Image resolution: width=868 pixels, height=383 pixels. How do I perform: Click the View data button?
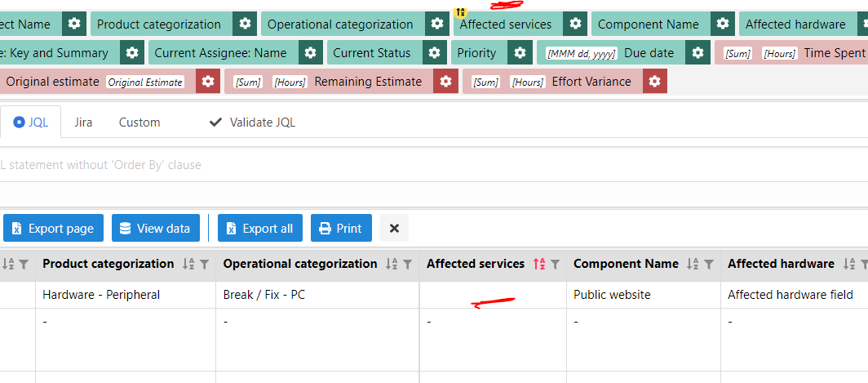click(156, 228)
